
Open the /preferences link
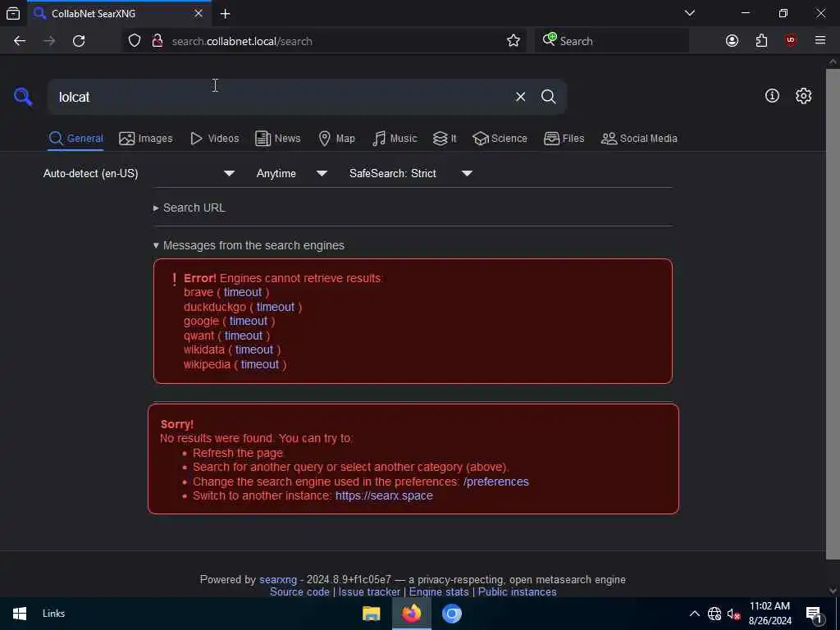[496, 482]
